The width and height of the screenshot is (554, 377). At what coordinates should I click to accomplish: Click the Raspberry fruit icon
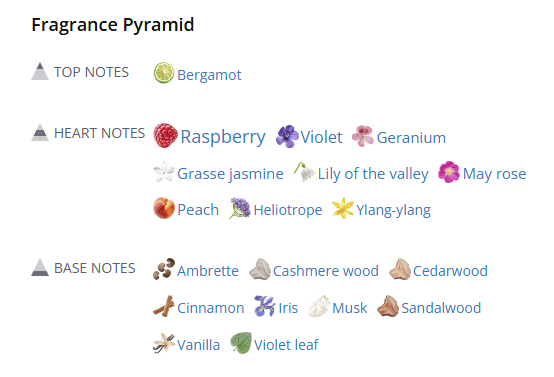165,135
